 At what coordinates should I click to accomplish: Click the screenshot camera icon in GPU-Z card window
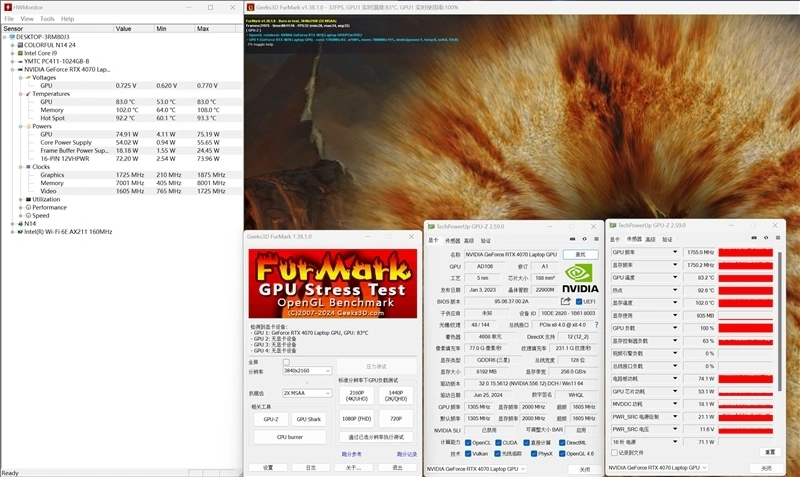572,239
